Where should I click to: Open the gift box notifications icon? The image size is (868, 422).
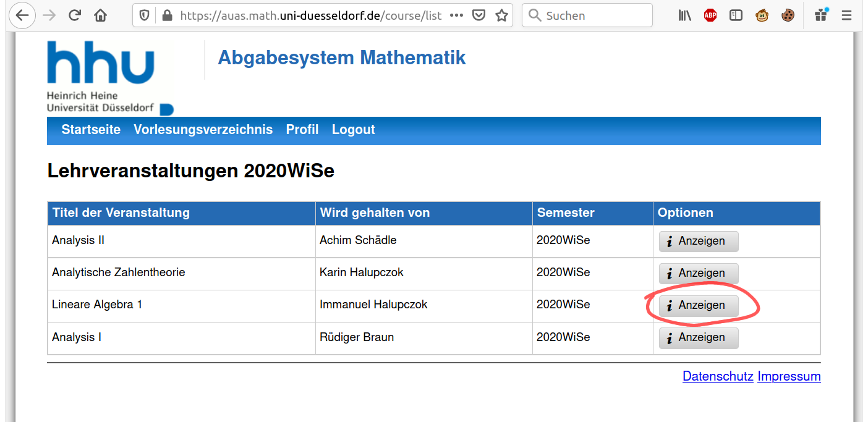[x=821, y=15]
